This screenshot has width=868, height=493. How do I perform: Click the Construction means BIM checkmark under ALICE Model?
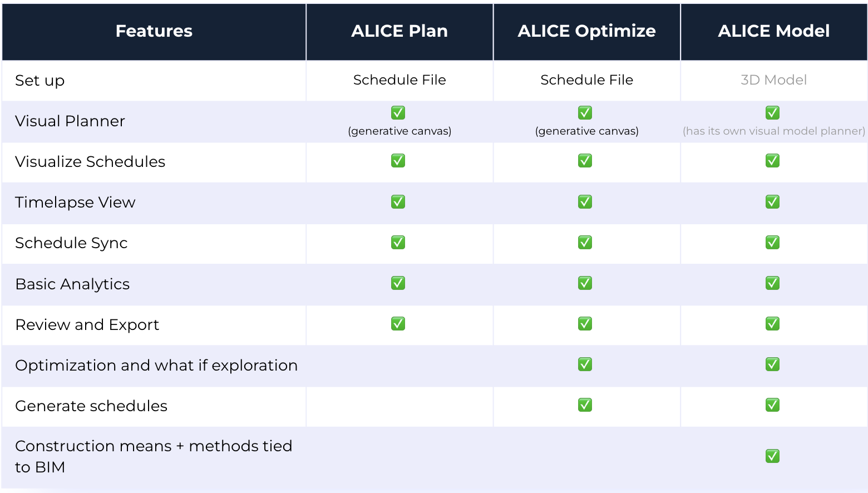coord(772,456)
